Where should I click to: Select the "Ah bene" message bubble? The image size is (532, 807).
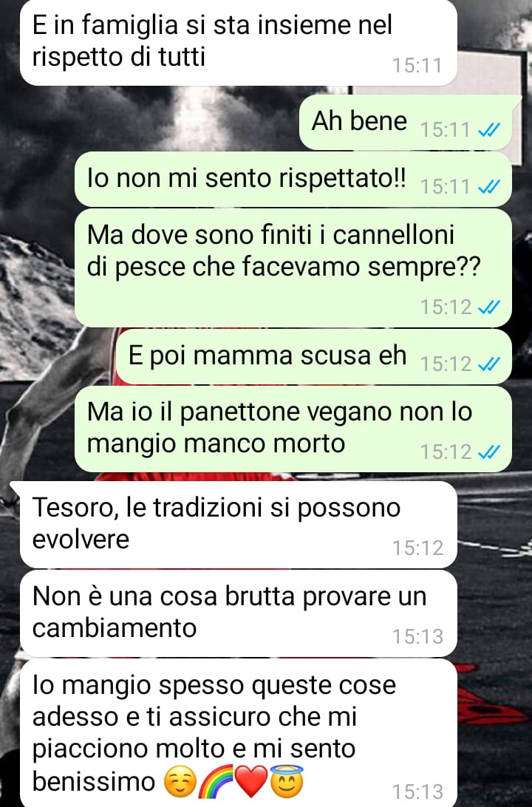tap(406, 123)
